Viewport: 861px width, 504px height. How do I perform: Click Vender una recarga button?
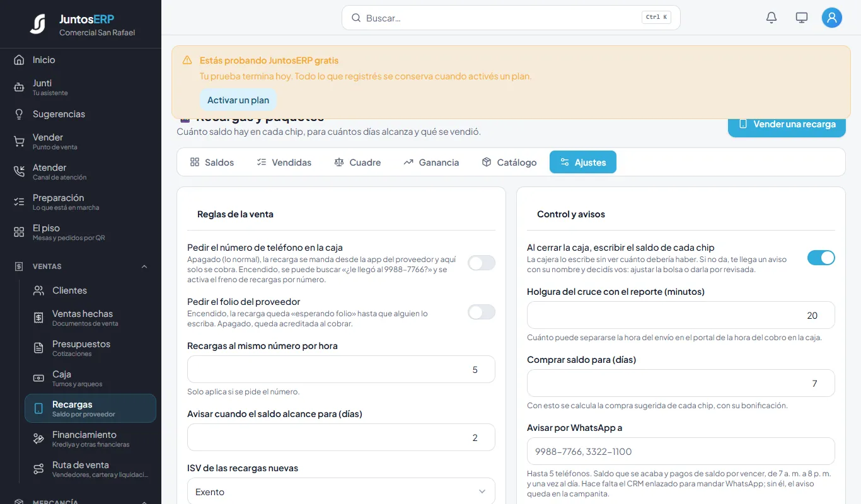pyautogui.click(x=787, y=124)
